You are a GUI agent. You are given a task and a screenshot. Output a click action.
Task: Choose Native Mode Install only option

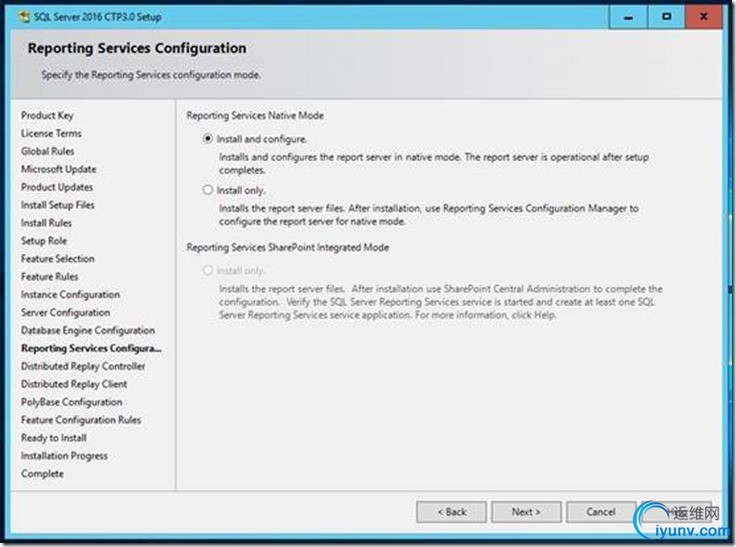pyautogui.click(x=208, y=190)
